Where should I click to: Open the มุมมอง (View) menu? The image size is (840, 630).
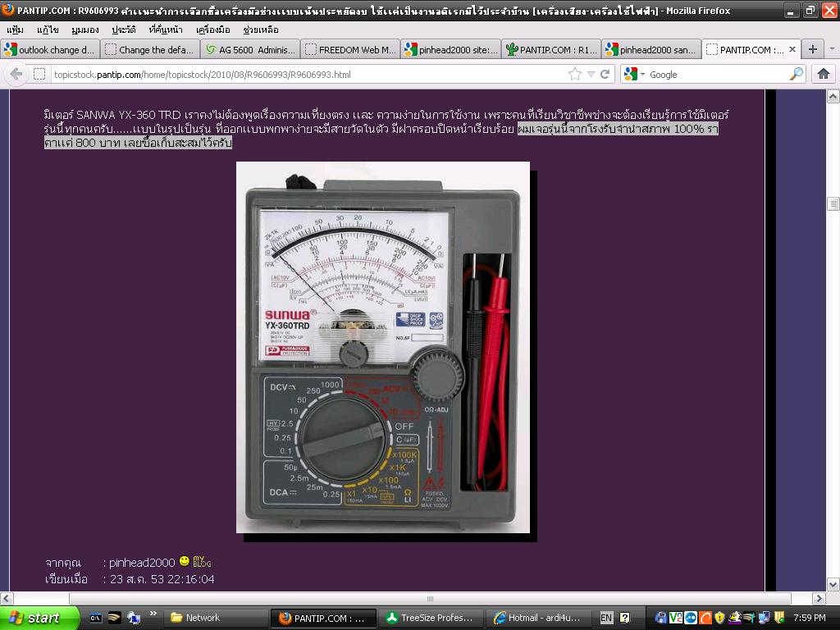85,30
